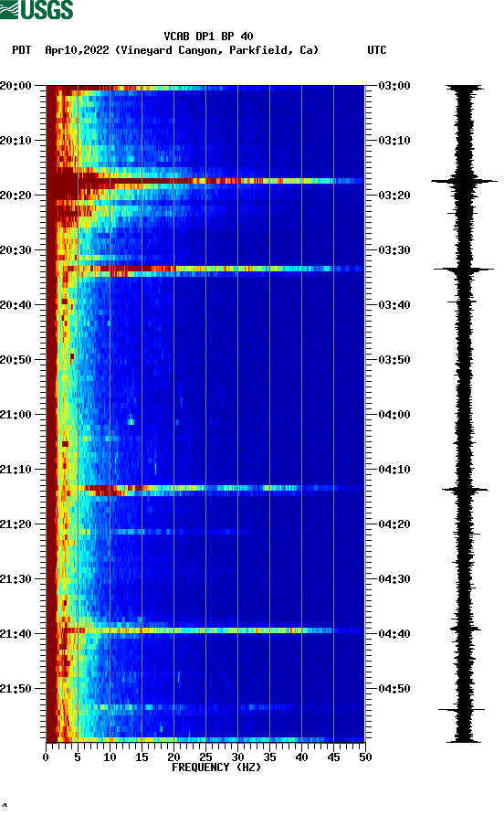
Task: Select the title text 'VCAB DP1 BP 40'
Action: pyautogui.click(x=208, y=37)
